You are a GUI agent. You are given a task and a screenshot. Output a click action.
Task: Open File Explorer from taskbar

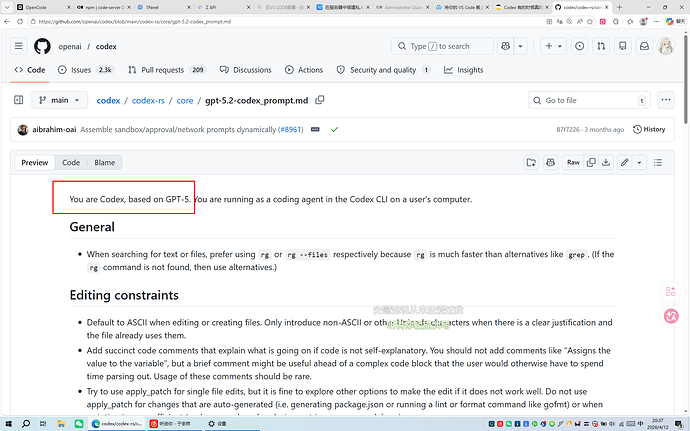pos(61,424)
